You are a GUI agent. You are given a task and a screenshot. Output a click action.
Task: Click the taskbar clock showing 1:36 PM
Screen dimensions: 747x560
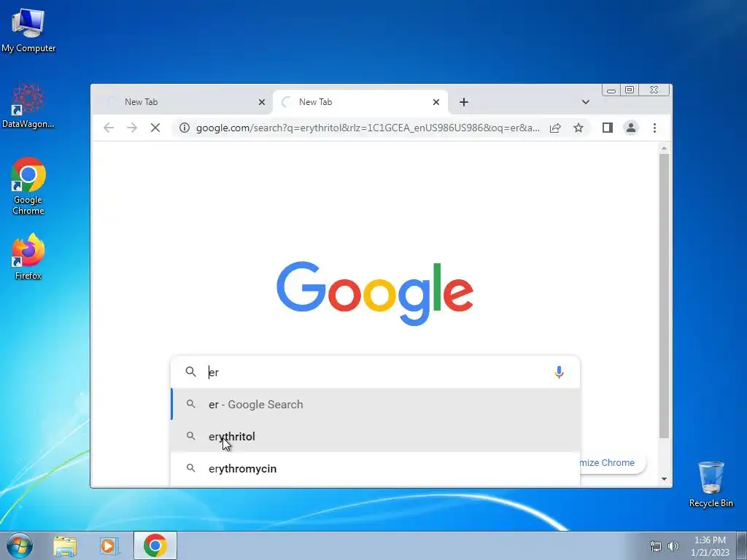[710, 546]
